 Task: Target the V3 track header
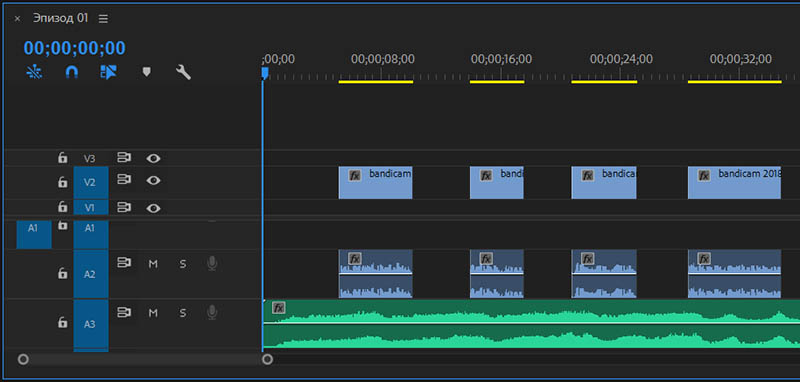(90, 159)
